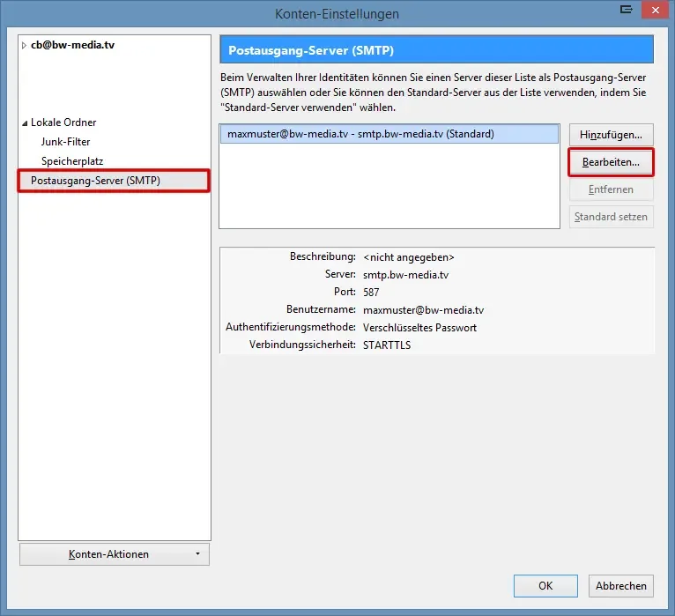The height and width of the screenshot is (616, 675).
Task: Click the Postausgang-Server (SMTP) blue header
Action: tap(436, 50)
